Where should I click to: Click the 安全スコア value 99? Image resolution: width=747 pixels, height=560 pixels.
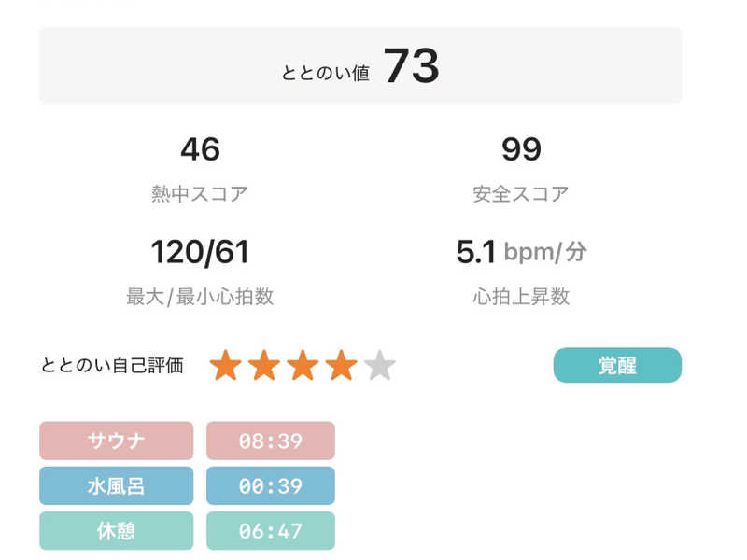click(521, 149)
